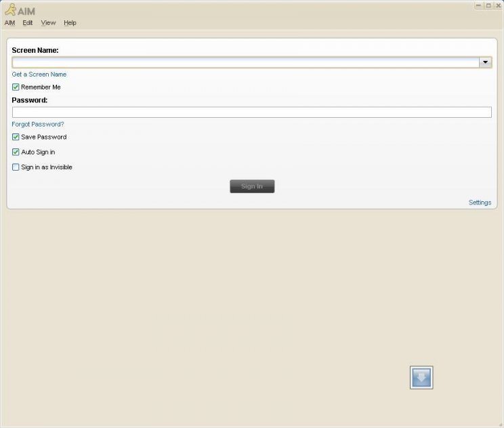
Task: Maximize the AIM window
Action: [488, 5]
